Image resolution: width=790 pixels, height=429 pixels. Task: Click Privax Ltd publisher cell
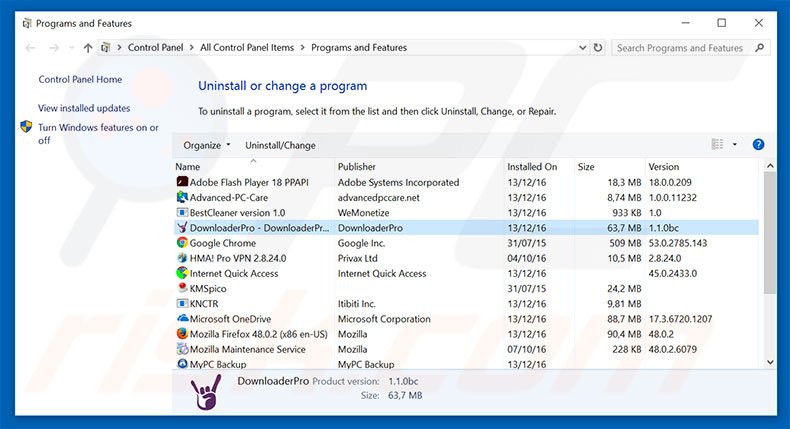357,258
